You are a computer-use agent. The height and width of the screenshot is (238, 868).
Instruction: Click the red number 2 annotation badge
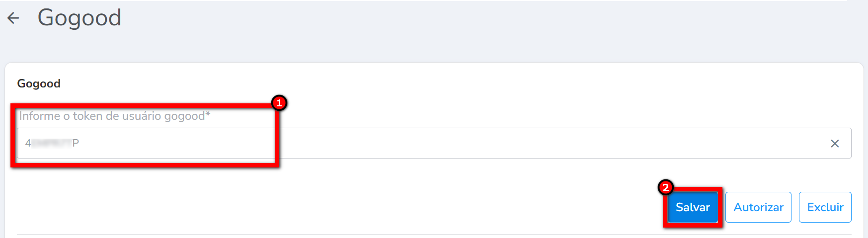pos(665,187)
